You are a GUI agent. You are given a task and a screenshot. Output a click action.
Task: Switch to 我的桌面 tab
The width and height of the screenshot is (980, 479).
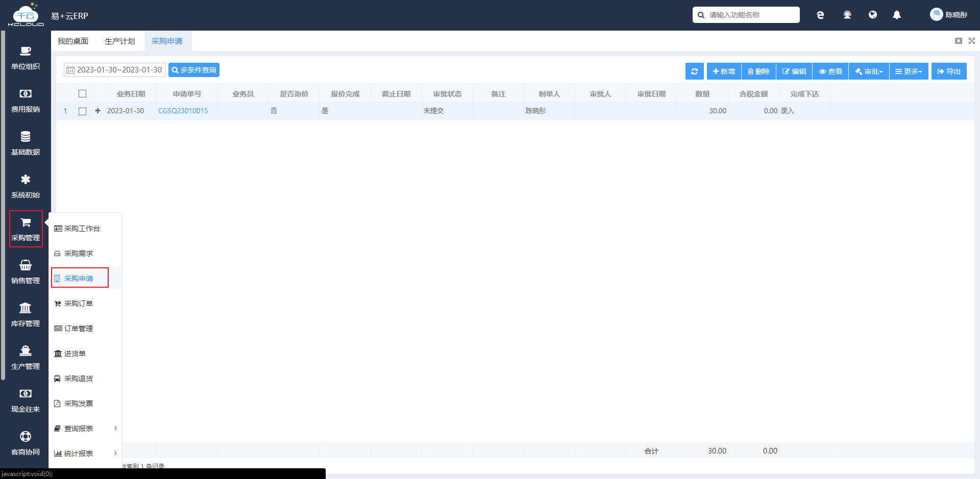(73, 41)
